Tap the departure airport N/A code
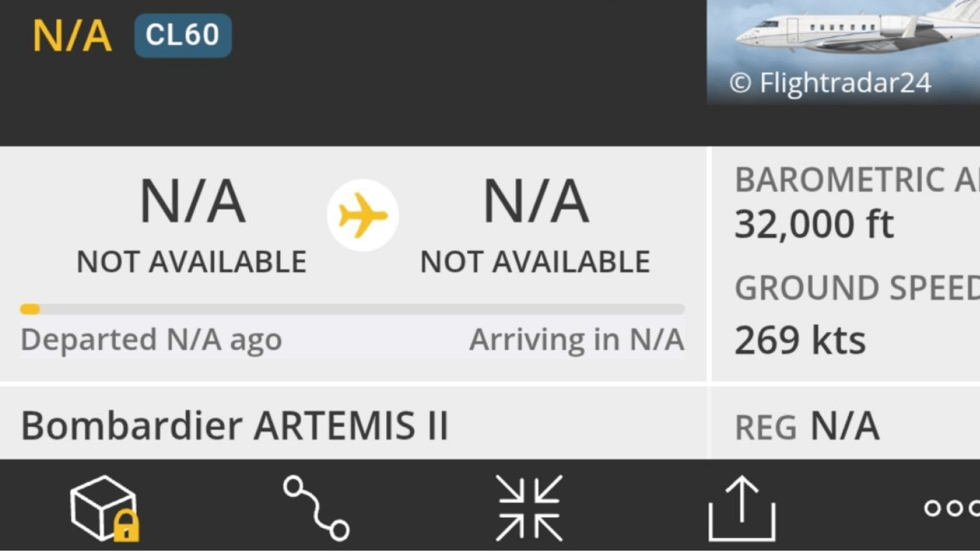 tap(192, 202)
